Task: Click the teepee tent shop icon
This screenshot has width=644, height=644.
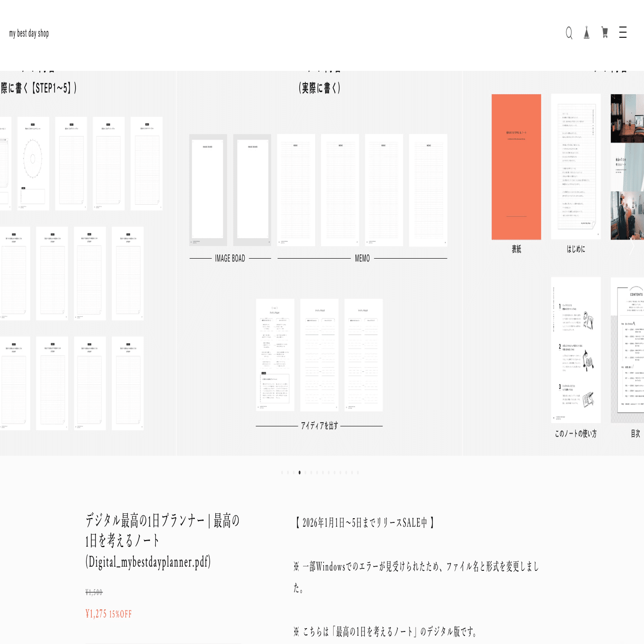Action: 587,33
